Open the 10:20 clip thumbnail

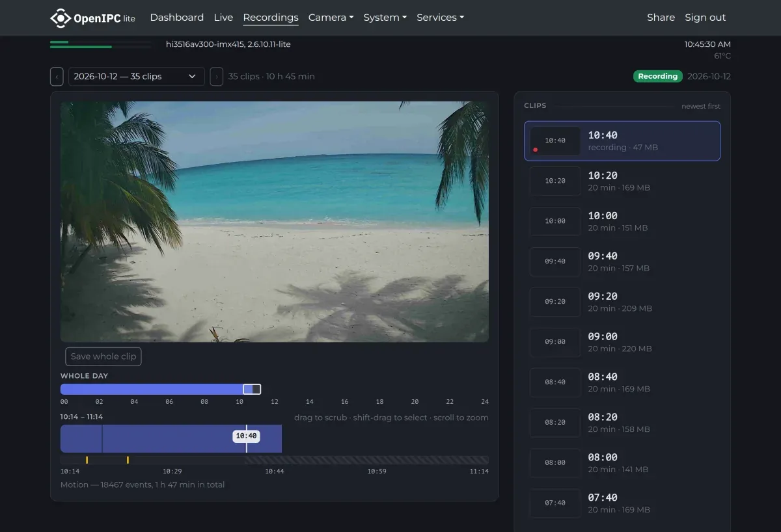555,181
